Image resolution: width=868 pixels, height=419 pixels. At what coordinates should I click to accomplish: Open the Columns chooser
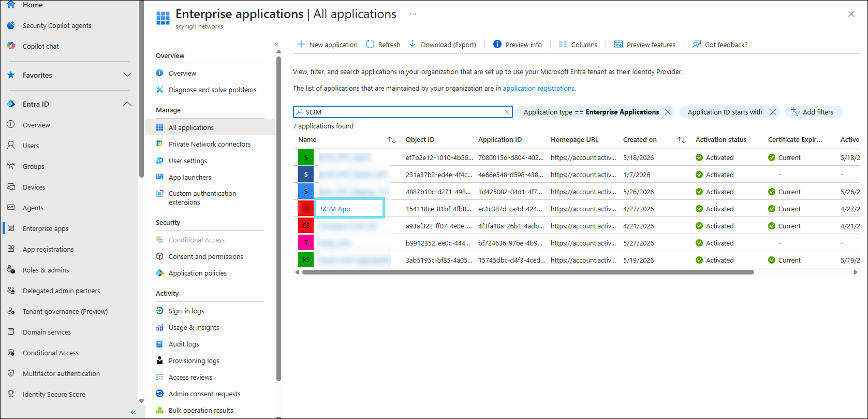pos(578,45)
